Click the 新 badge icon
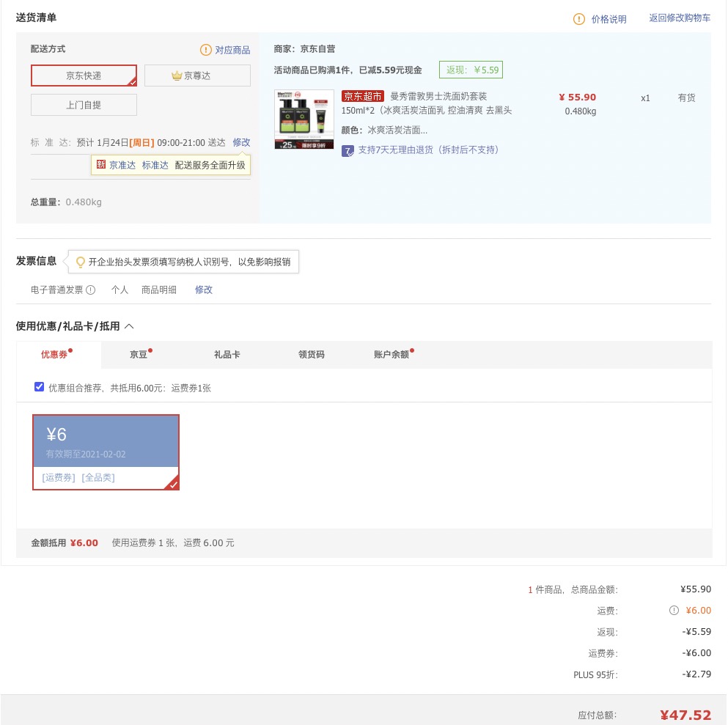This screenshot has height=725, width=728. 101,164
